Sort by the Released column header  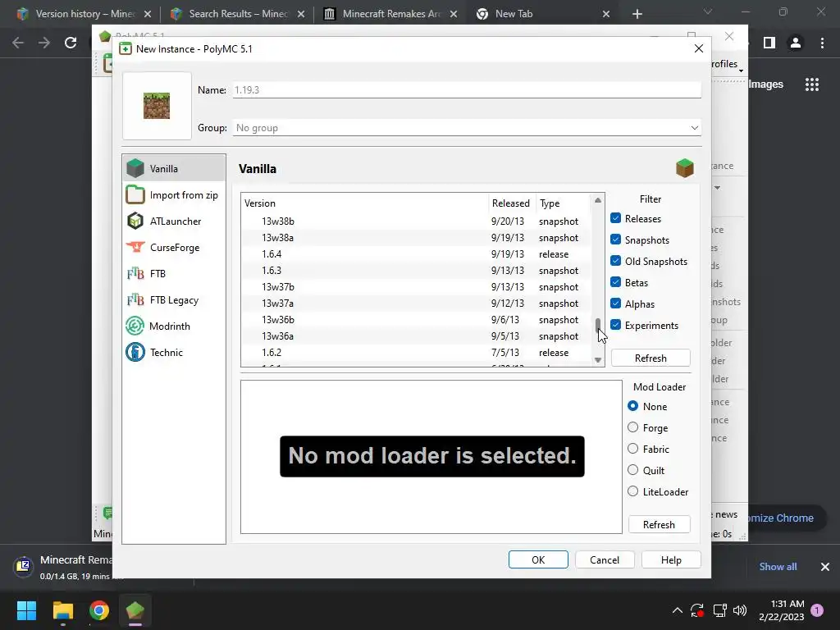click(x=511, y=203)
